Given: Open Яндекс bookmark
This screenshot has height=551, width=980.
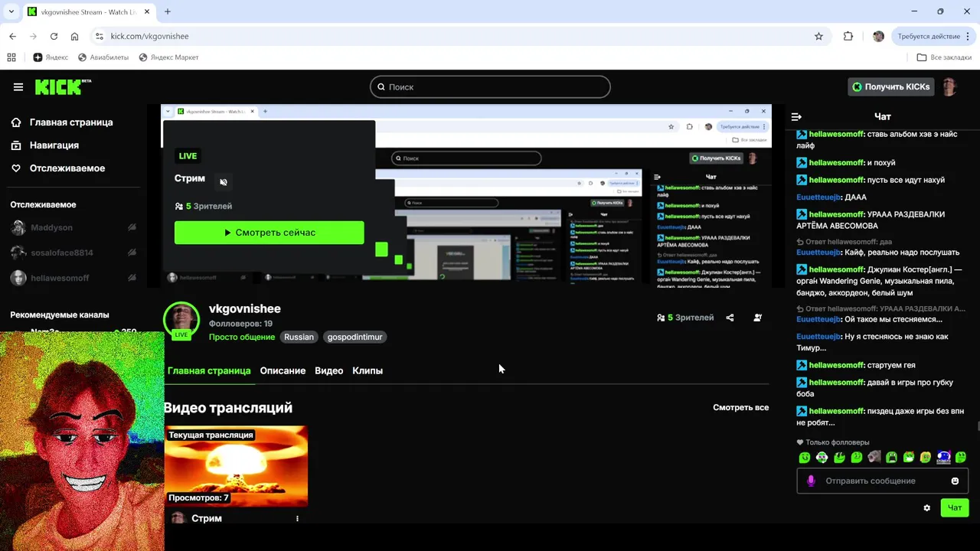Looking at the screenshot, I should 51,57.
